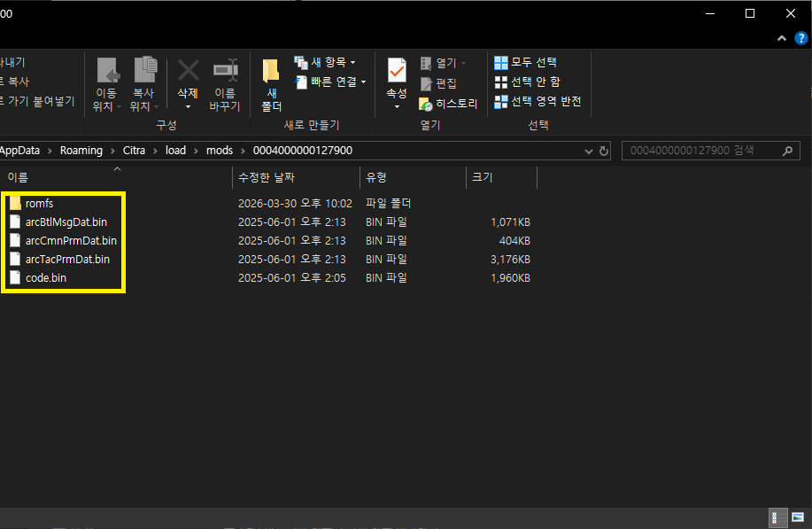The width and height of the screenshot is (812, 529).
Task: Click 선택 안 함 (Select none)
Action: [528, 82]
